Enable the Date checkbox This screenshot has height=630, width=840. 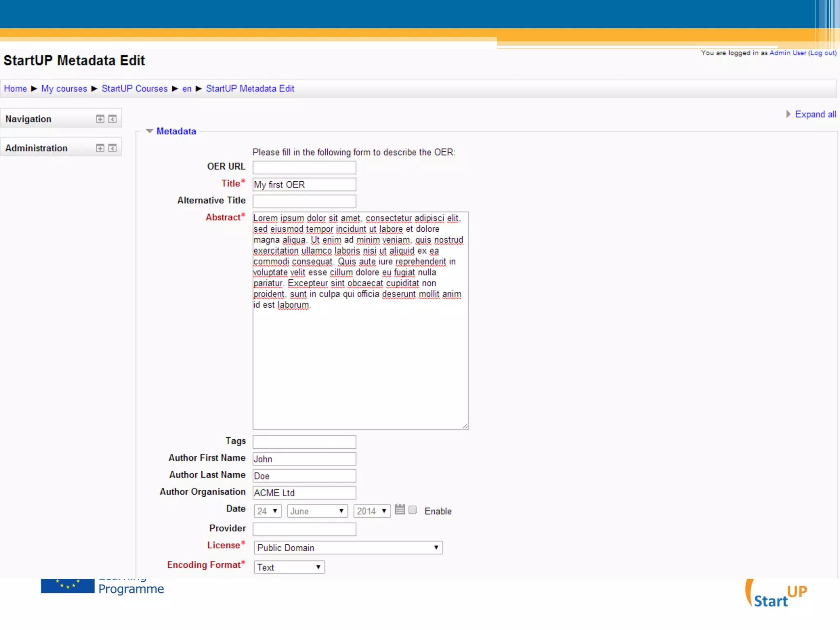[x=413, y=510]
